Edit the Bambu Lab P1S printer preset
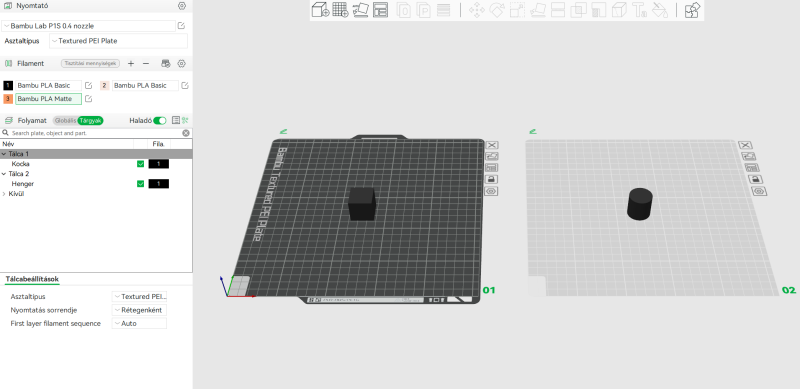Screen dimensions: 800x389 (181, 26)
